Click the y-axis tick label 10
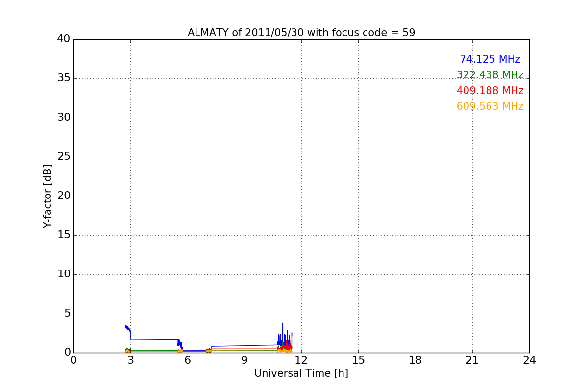This screenshot has width=588, height=392. pyautogui.click(x=63, y=274)
